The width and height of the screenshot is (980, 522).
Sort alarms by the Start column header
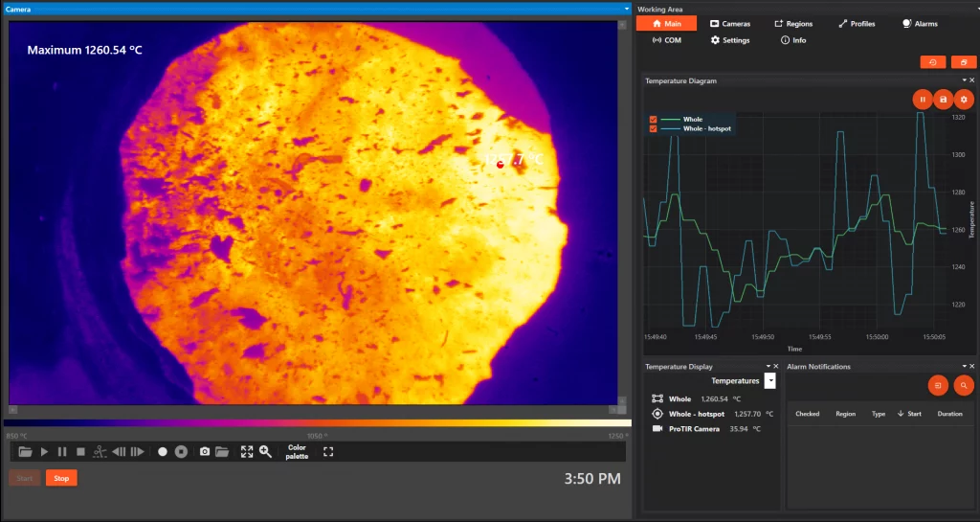[910, 415]
